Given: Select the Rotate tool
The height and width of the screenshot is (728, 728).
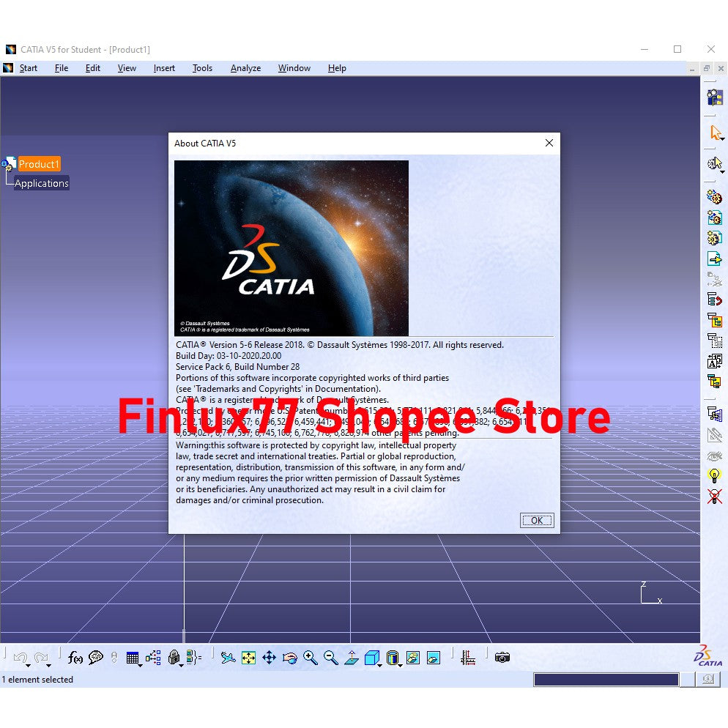Looking at the screenshot, I should click(x=289, y=657).
